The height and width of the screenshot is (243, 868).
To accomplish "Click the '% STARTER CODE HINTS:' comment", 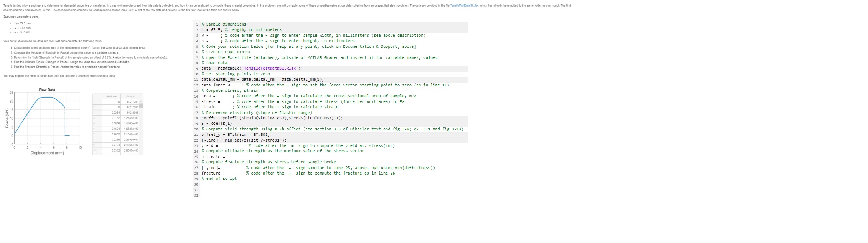I will pyautogui.click(x=226, y=52).
